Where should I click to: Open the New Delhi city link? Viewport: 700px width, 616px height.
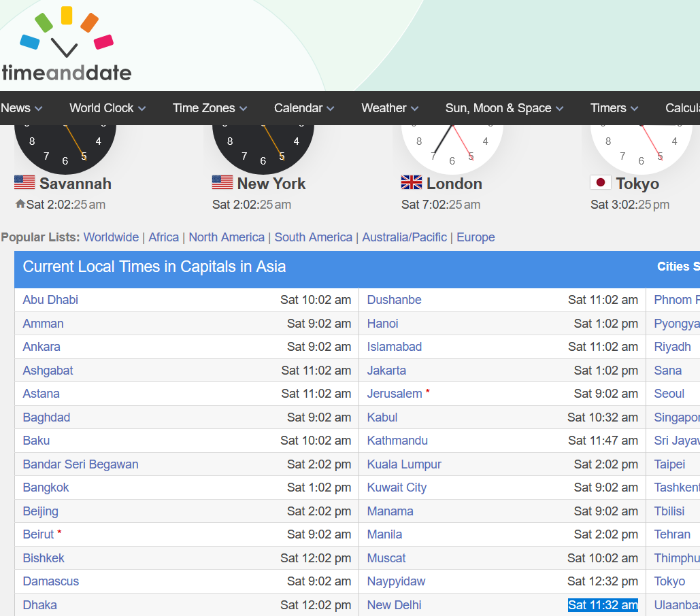tap(394, 604)
